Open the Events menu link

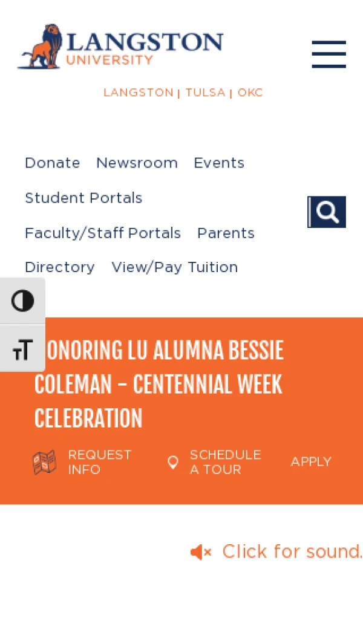[x=219, y=163]
